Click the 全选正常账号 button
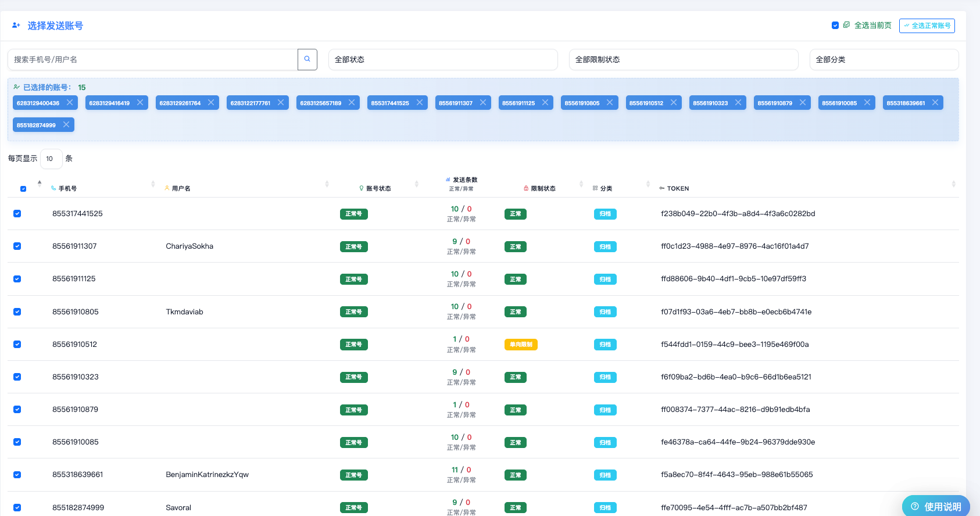Image resolution: width=980 pixels, height=516 pixels. click(927, 26)
